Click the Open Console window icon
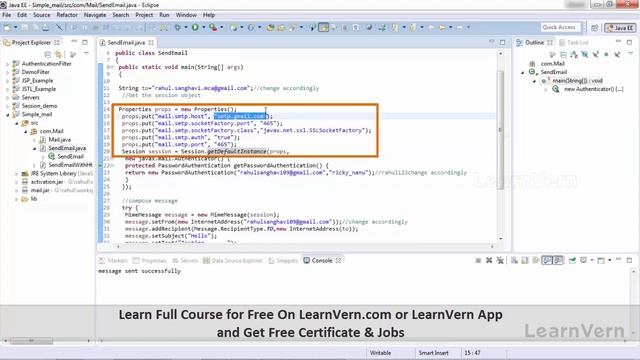This screenshot has width=640, height=360. pos(601,260)
